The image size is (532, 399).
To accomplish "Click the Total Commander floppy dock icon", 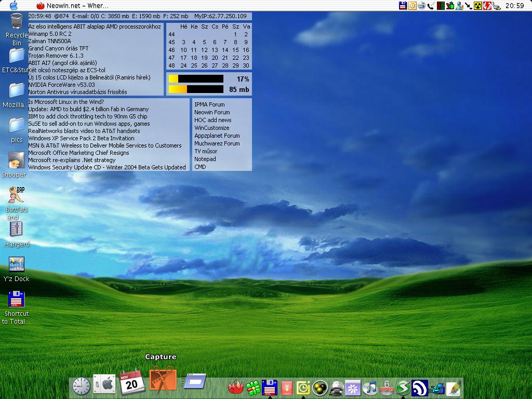I will 269,388.
